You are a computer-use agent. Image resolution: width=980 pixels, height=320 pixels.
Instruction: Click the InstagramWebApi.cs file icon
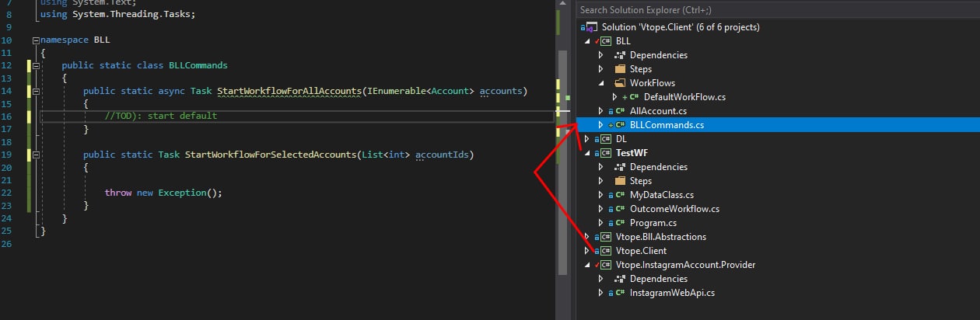click(x=620, y=293)
